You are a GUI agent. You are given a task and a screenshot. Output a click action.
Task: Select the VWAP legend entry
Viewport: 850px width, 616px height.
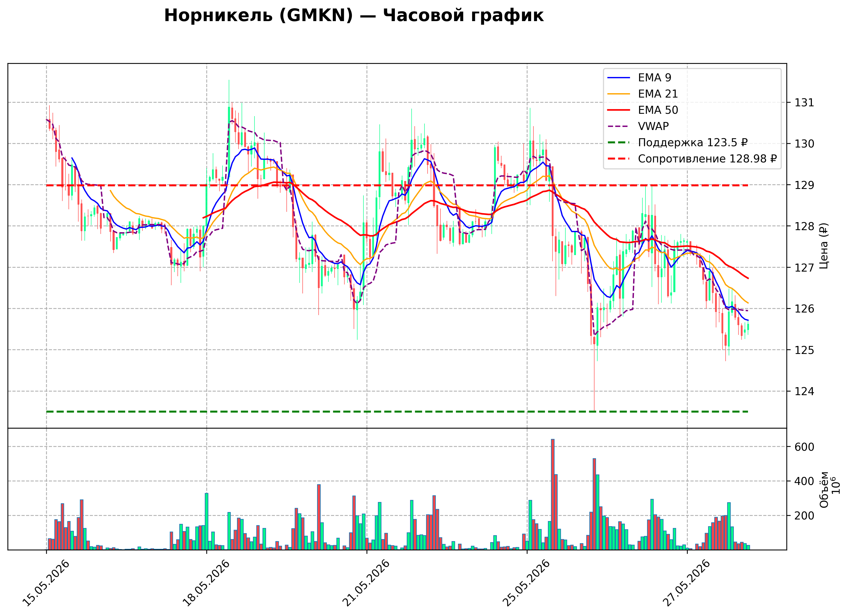tap(638, 126)
